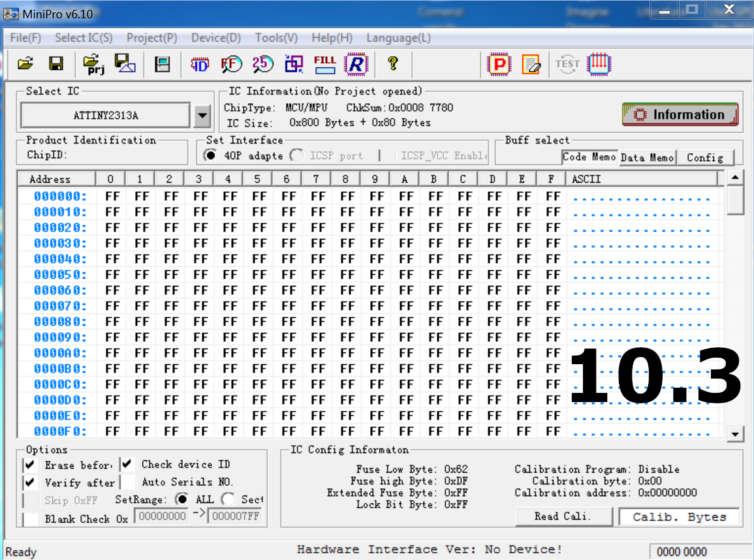Click the Address column header

point(56,179)
